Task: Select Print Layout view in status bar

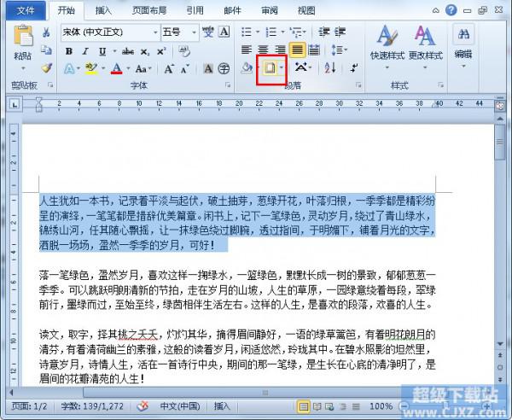Action: pos(304,406)
